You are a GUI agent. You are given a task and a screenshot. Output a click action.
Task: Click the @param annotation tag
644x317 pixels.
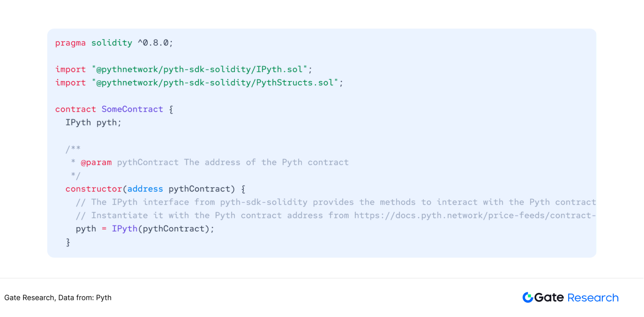(x=96, y=162)
